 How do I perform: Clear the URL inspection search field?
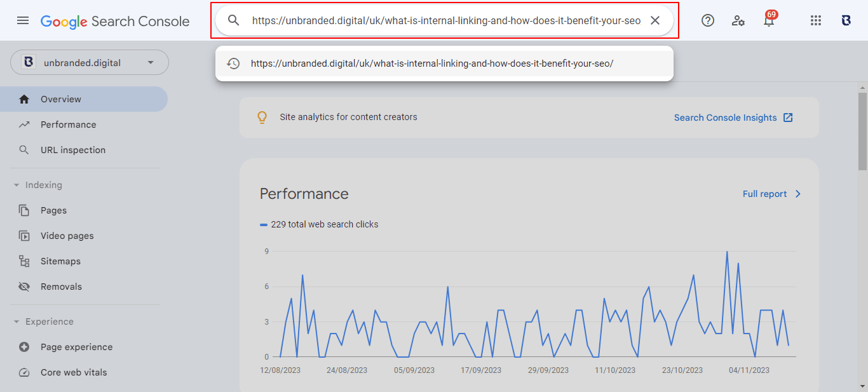[655, 20]
